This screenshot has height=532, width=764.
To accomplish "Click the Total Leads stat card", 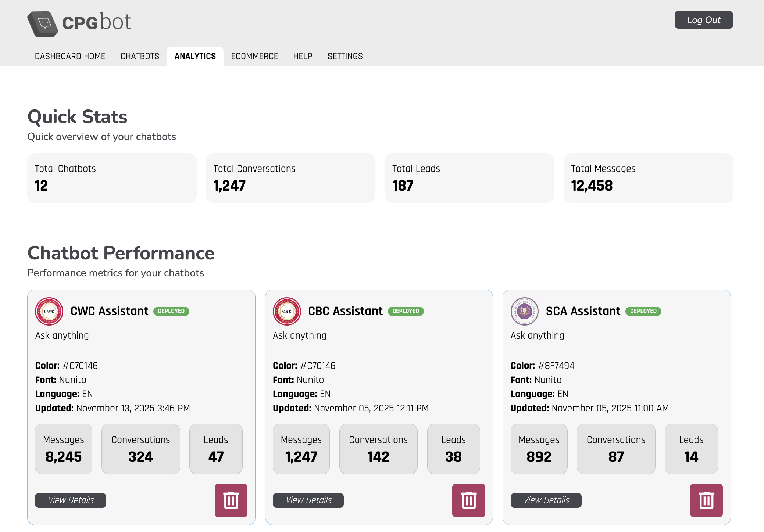I will (x=470, y=178).
